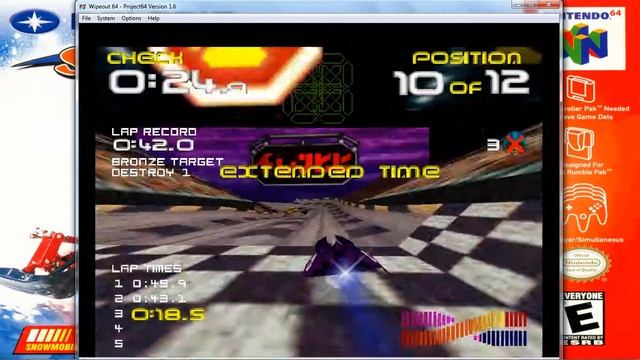Viewport: 640px width, 360px height.
Task: Click lap 2 time 0:43.1
Action: click(x=160, y=298)
